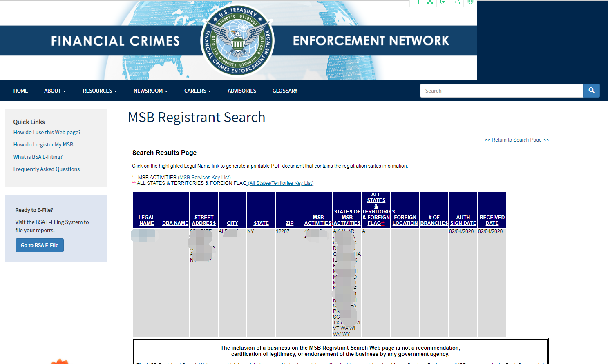Select the HOME menu item
The image size is (608, 364).
coord(20,91)
